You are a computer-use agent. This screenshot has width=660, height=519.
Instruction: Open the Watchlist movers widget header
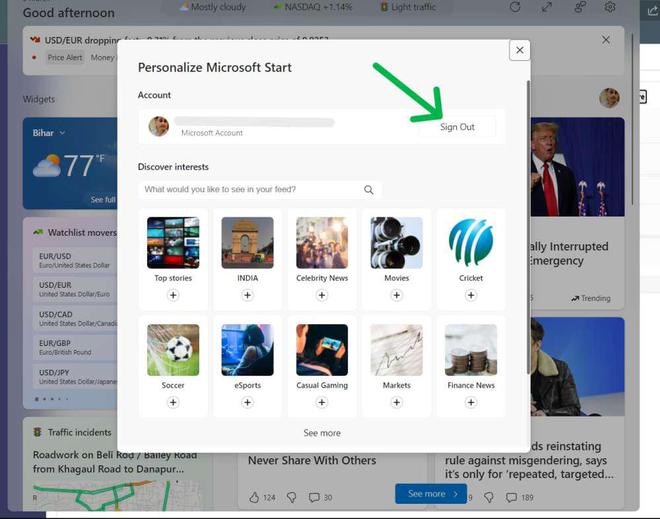75,232
